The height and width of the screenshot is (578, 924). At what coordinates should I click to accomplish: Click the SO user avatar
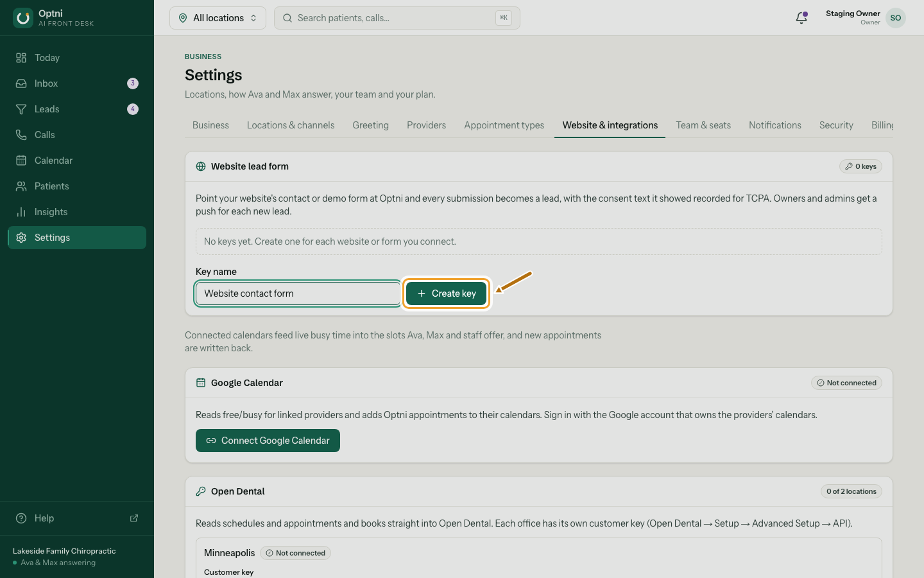[896, 18]
